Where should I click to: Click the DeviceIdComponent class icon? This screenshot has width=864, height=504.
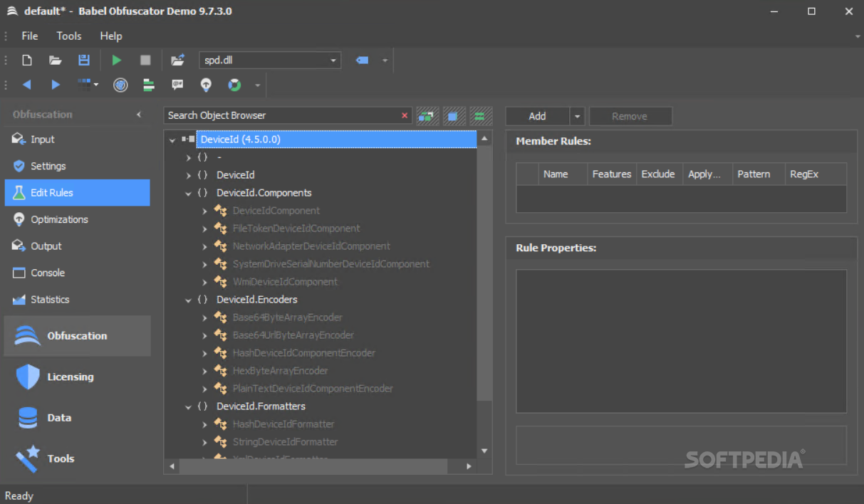click(x=221, y=211)
